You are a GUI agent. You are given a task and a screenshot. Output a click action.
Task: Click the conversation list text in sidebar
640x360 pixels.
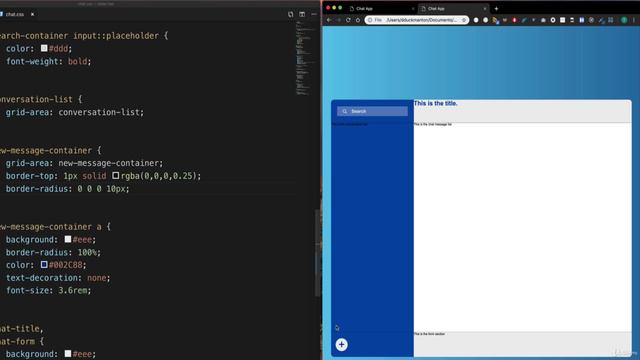pyautogui.click(x=350, y=124)
